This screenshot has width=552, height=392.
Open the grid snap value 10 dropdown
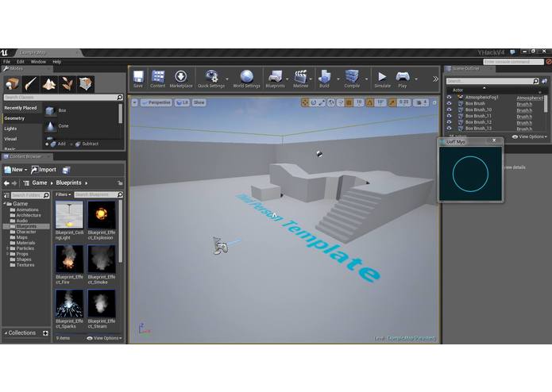pyautogui.click(x=358, y=102)
